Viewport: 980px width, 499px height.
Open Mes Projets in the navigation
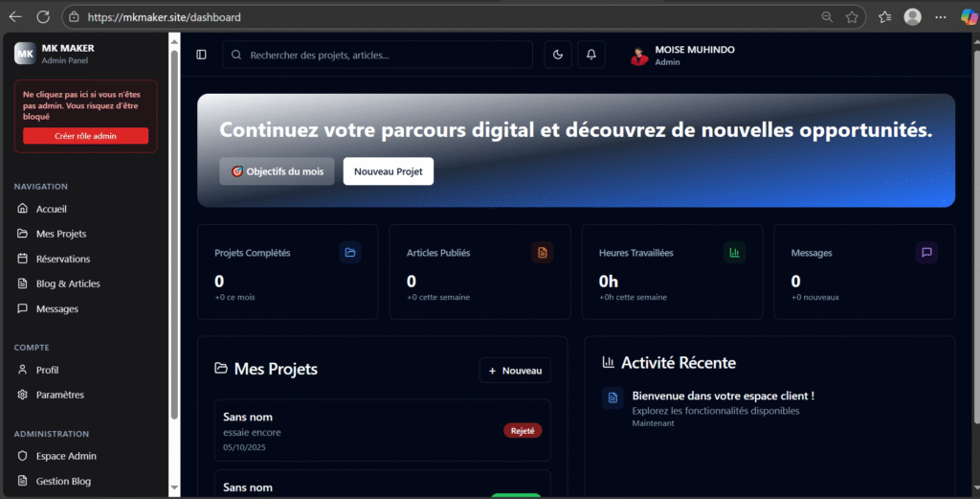[60, 234]
